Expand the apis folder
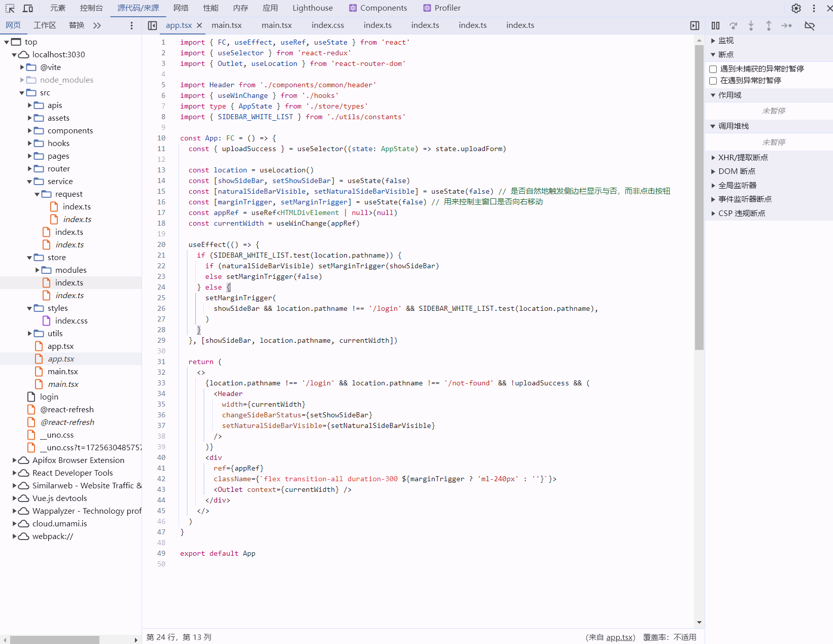Screen dimensions: 833x644 click(30, 105)
